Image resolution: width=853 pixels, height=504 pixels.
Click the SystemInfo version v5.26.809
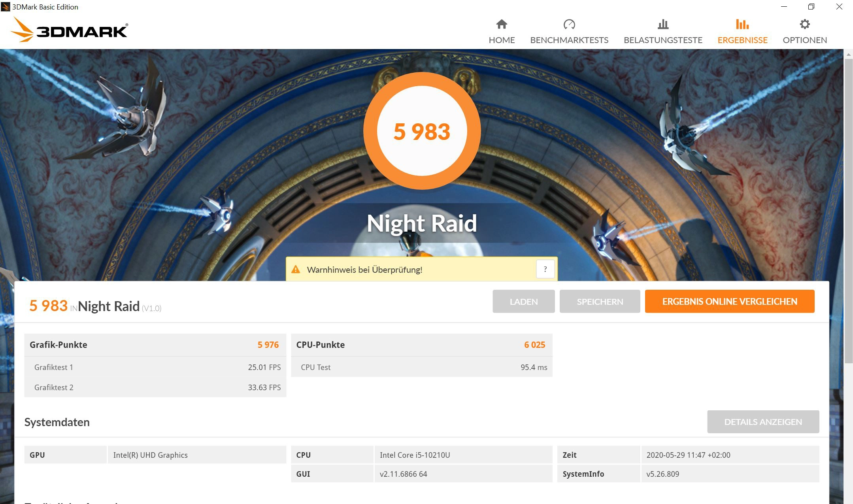tap(662, 474)
